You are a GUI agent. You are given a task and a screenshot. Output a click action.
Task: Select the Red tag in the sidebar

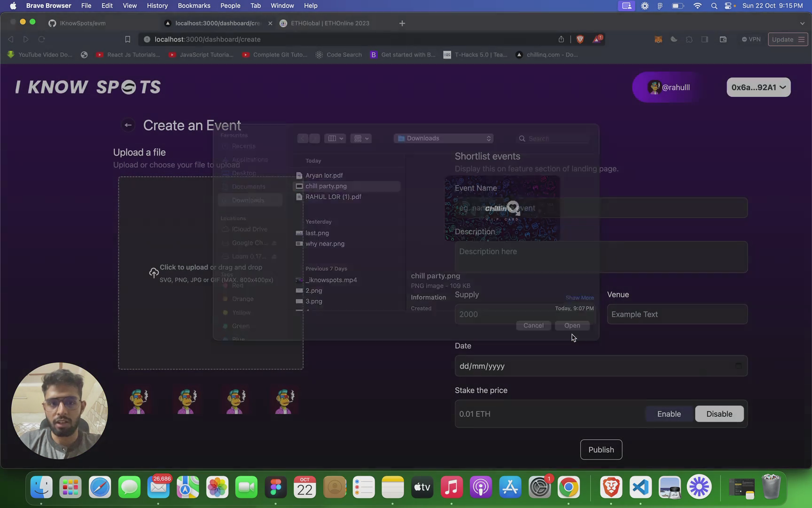[237, 285]
